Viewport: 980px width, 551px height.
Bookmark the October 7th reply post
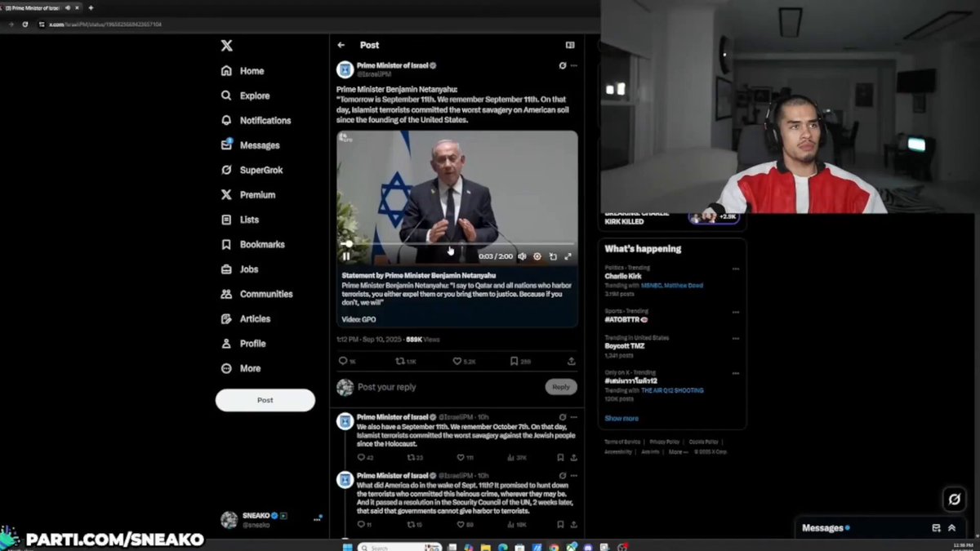click(560, 458)
